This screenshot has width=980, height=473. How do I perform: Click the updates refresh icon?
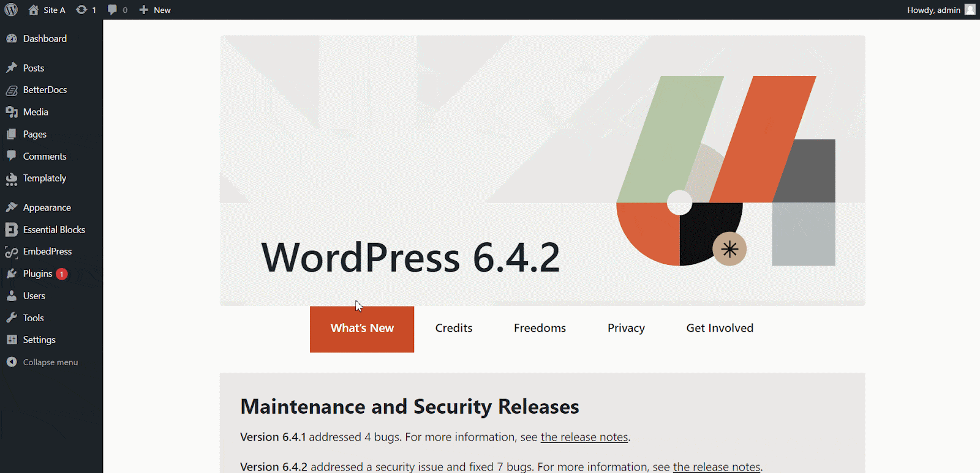(81, 10)
